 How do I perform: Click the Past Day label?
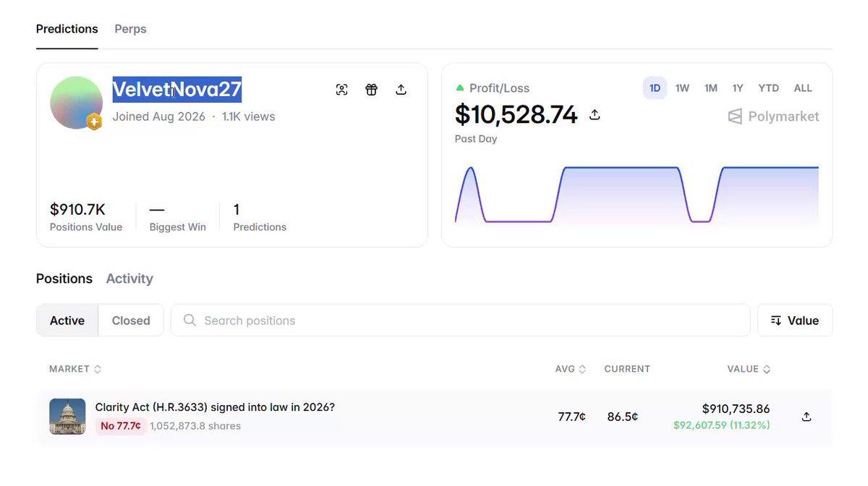point(476,139)
